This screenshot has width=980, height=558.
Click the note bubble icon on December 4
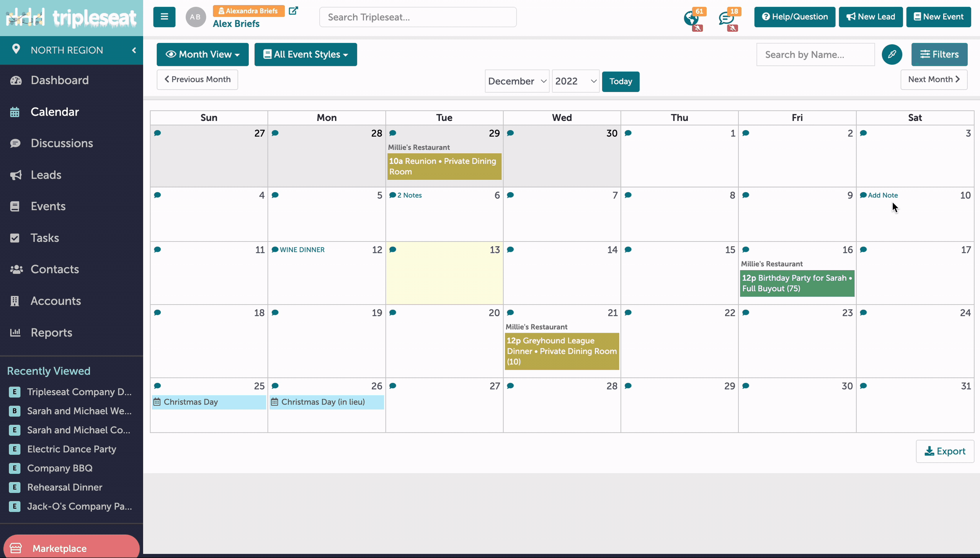tap(157, 195)
